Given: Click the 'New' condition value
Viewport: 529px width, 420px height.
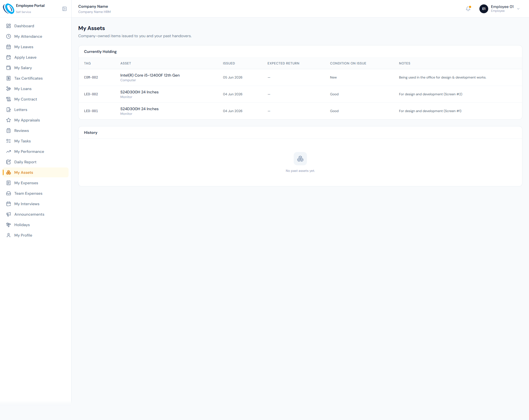Looking at the screenshot, I should (x=333, y=77).
